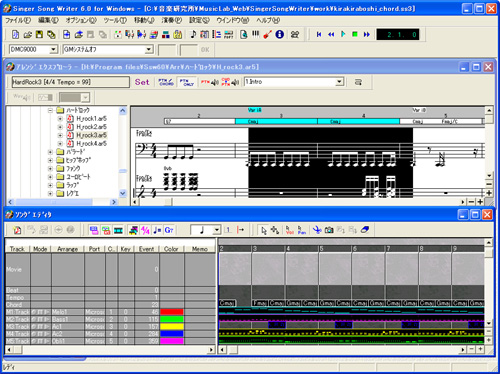Image resolution: width=500 pixels, height=374 pixels.
Task: Collapse the Hard Rock folder in tree
Action: [x=50, y=110]
